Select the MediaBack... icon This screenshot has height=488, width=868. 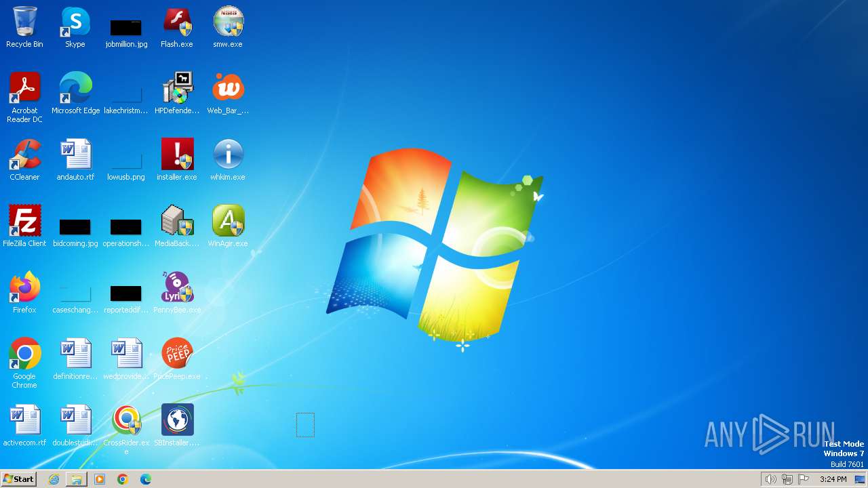tap(177, 226)
